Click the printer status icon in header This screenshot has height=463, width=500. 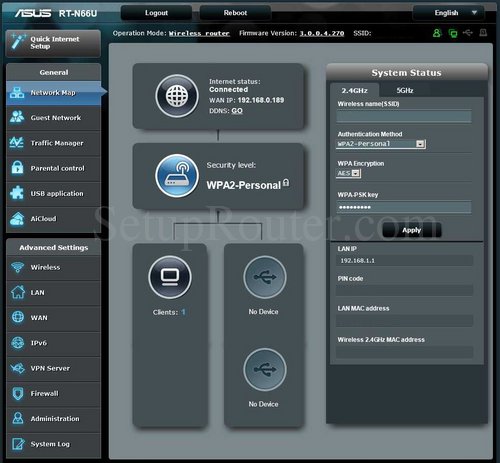pos(483,33)
